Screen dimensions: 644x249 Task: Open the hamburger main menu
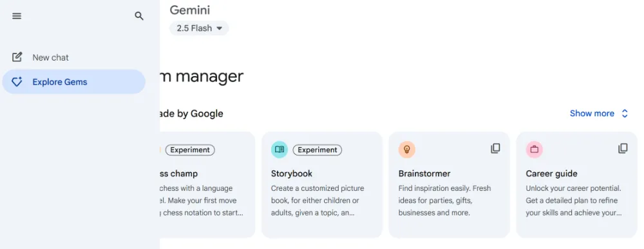(17, 16)
